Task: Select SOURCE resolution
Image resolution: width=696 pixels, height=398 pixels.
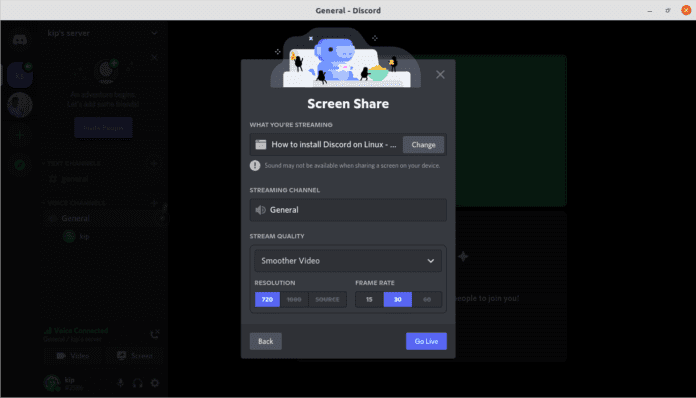Action: (x=327, y=299)
